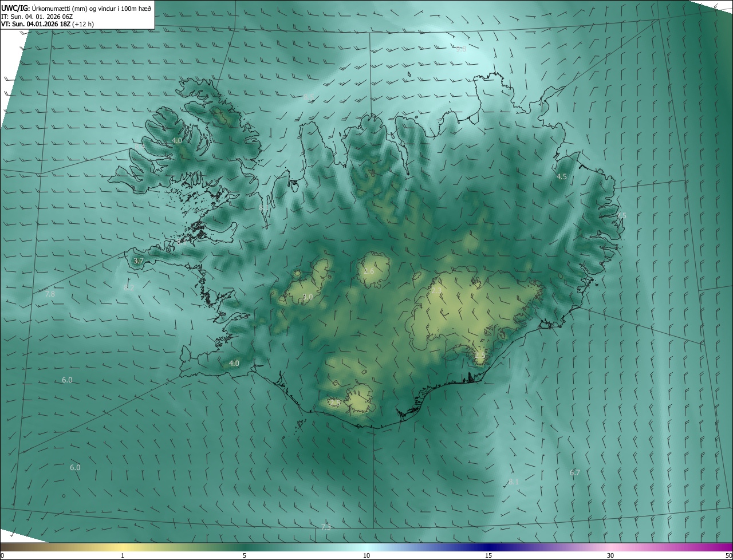Select the 3.7 value label on the map

point(138,261)
